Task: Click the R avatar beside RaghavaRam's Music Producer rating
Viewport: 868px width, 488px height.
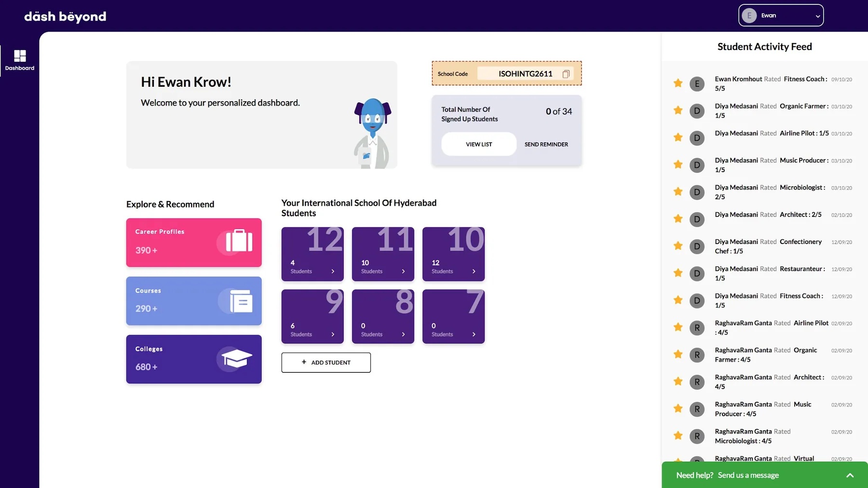Action: pyautogui.click(x=697, y=409)
